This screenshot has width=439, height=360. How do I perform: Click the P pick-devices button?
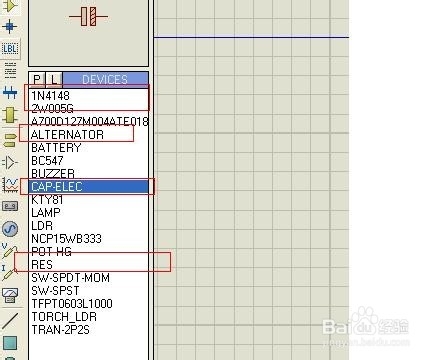37,79
